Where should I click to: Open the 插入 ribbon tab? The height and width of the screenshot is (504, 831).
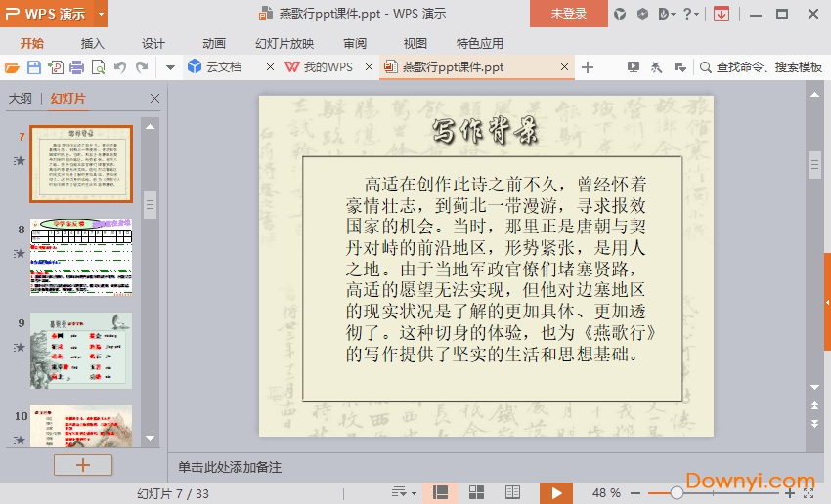click(93, 43)
